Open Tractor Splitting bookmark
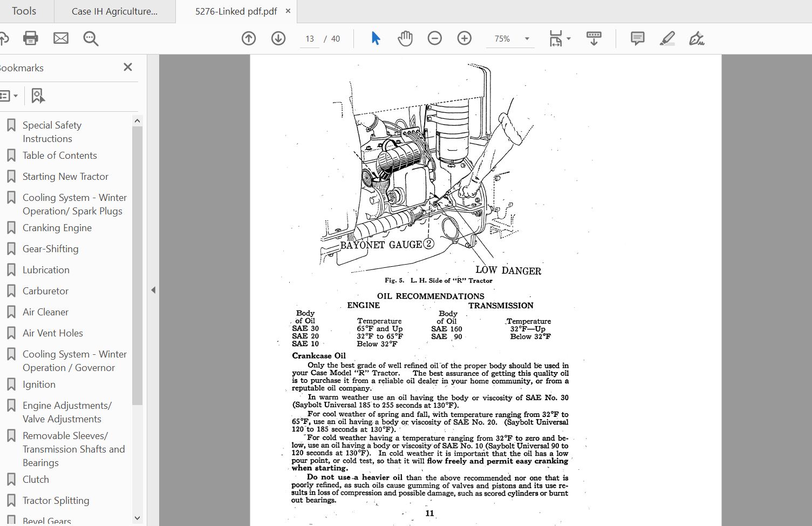 coord(56,501)
